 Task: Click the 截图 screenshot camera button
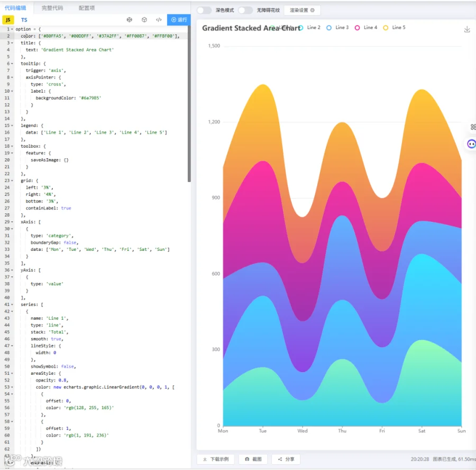tap(253, 459)
